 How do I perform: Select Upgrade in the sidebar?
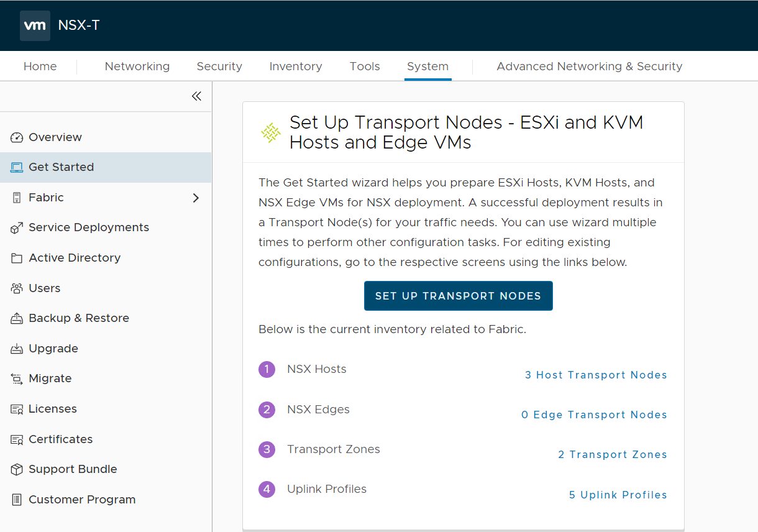(53, 349)
